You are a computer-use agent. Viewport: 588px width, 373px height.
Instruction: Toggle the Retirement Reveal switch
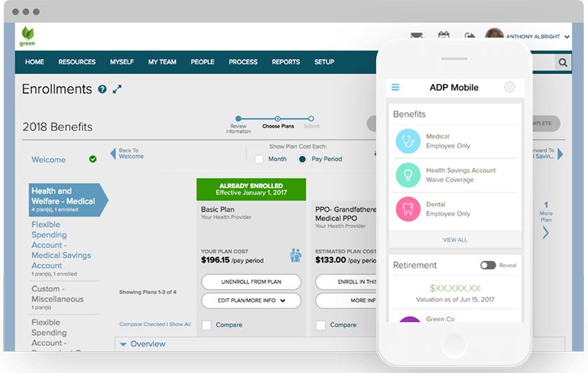[x=488, y=265]
